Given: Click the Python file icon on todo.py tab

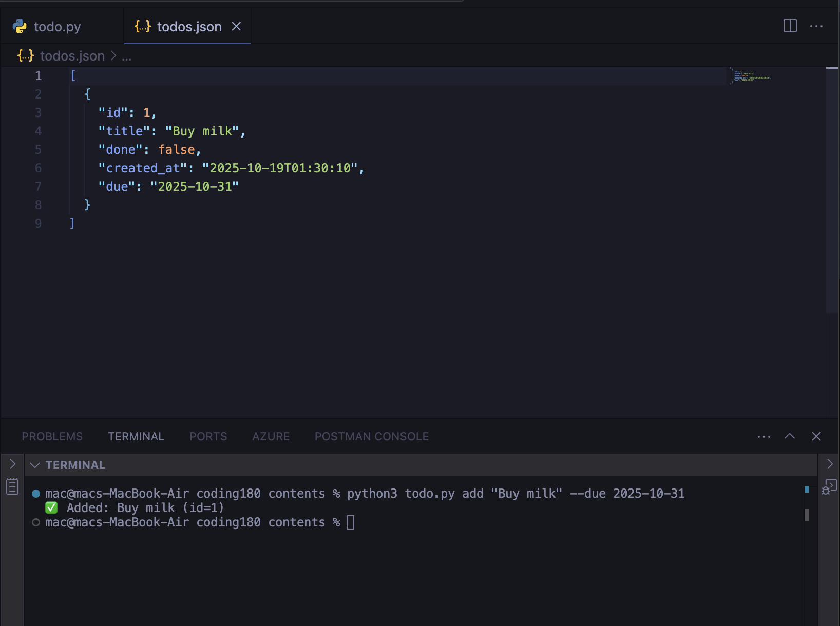Looking at the screenshot, I should (x=20, y=26).
